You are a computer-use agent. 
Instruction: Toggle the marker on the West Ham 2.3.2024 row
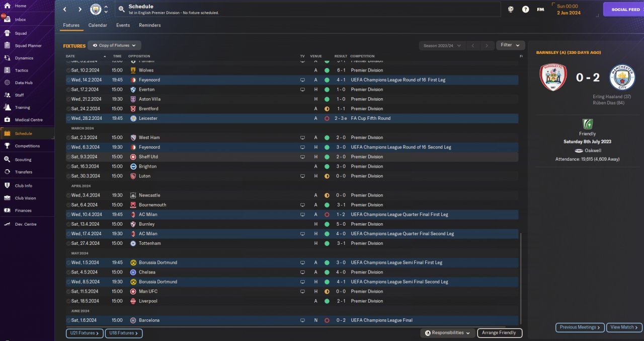click(68, 138)
